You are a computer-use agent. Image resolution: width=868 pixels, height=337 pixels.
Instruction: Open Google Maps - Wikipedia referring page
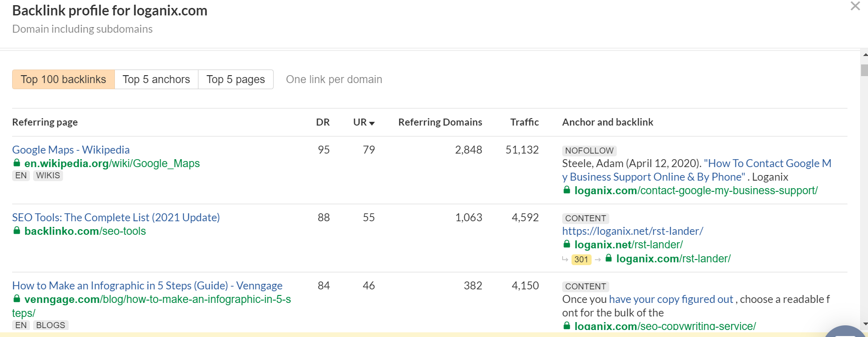pos(71,150)
